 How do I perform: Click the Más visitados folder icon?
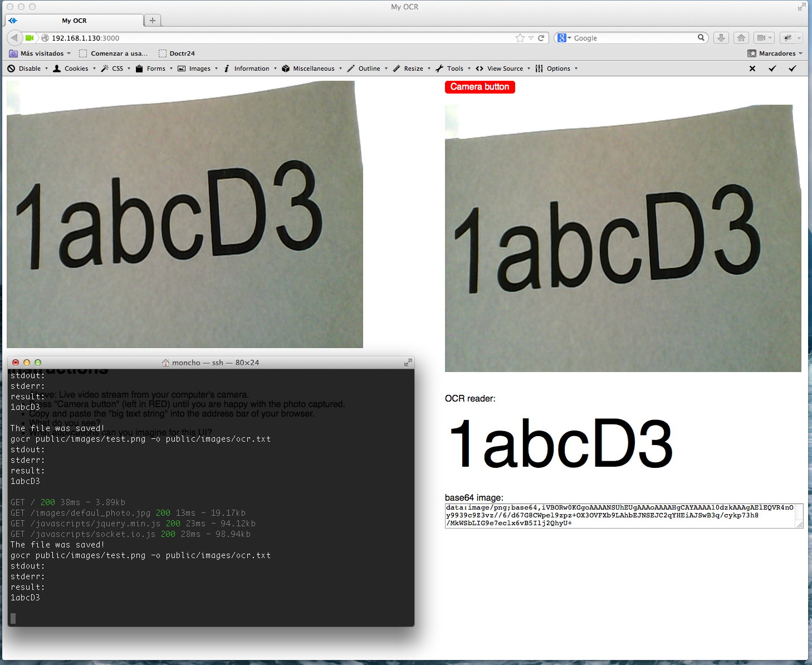[x=13, y=53]
